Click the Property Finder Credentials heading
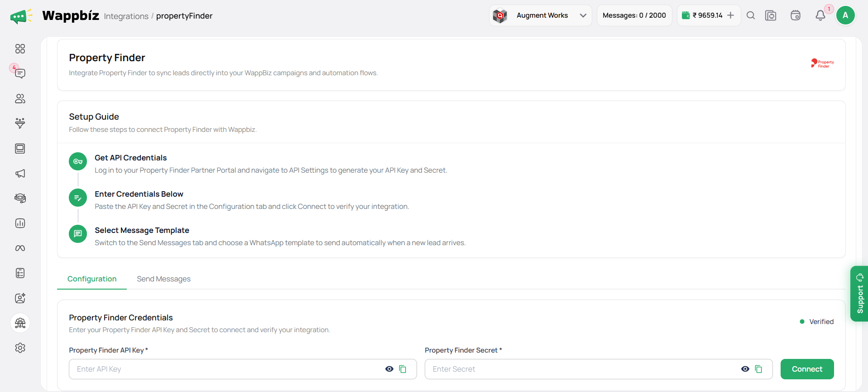Screen dimensions: 868x392 [121, 318]
